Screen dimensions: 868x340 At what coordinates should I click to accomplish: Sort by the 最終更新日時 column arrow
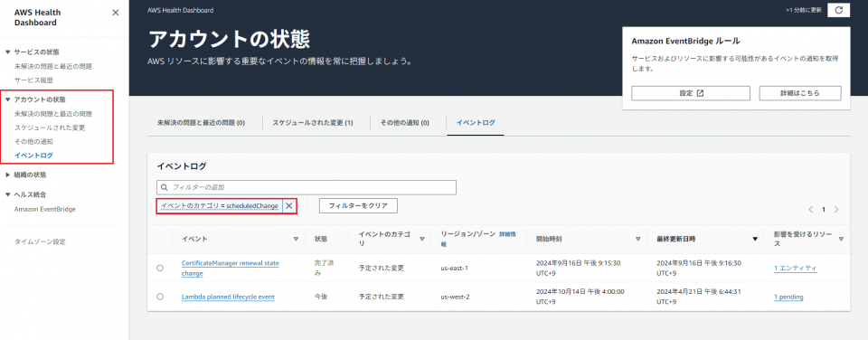[x=754, y=239]
